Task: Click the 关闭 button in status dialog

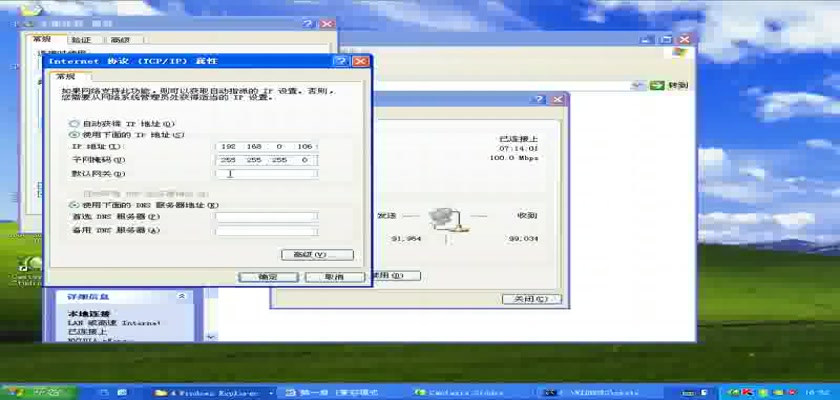Action: pos(531,299)
